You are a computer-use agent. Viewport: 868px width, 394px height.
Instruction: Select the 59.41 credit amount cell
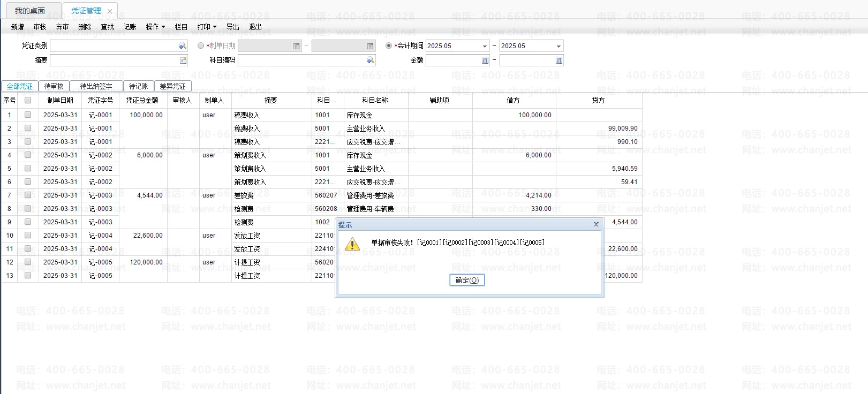(599, 182)
